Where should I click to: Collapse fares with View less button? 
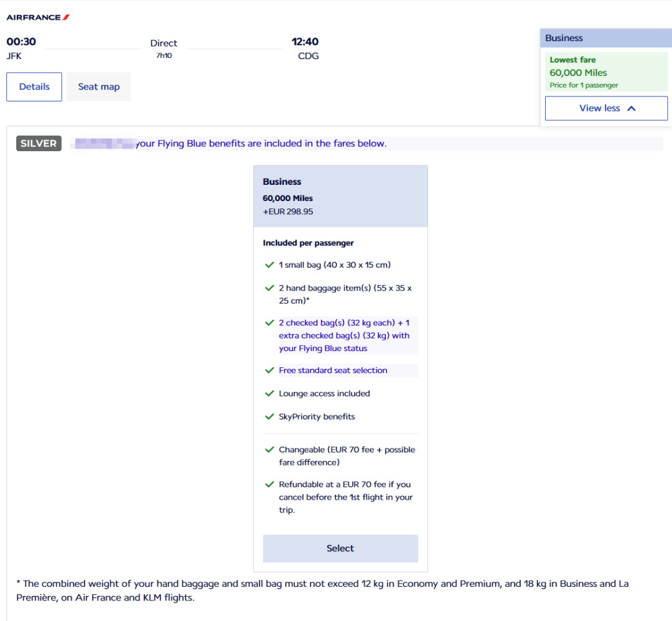point(606,108)
